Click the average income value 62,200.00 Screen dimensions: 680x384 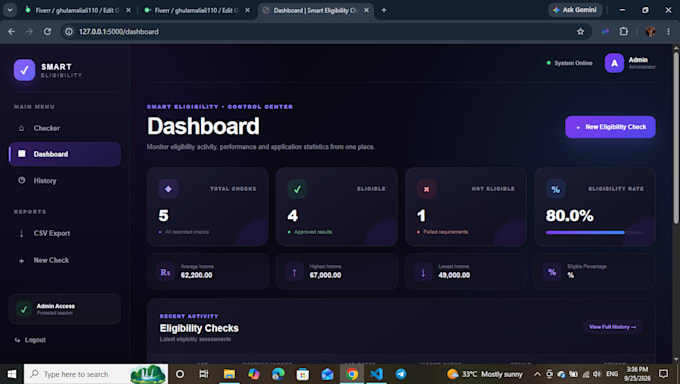pos(196,275)
